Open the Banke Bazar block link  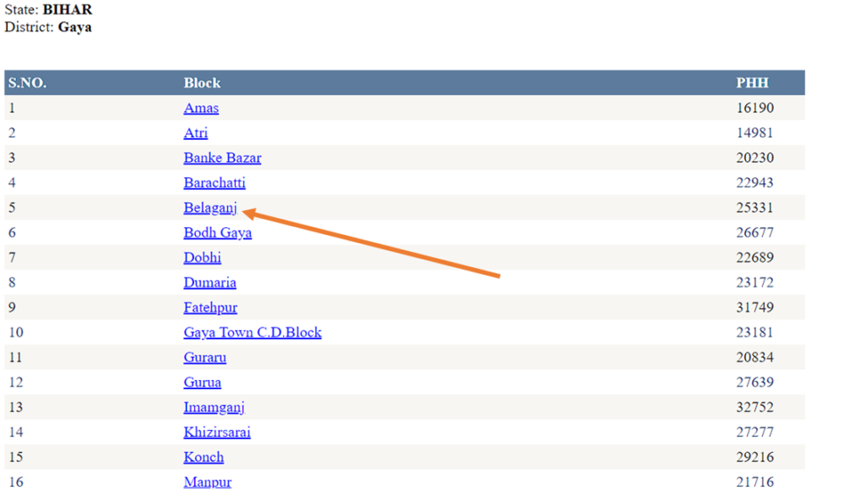point(223,158)
